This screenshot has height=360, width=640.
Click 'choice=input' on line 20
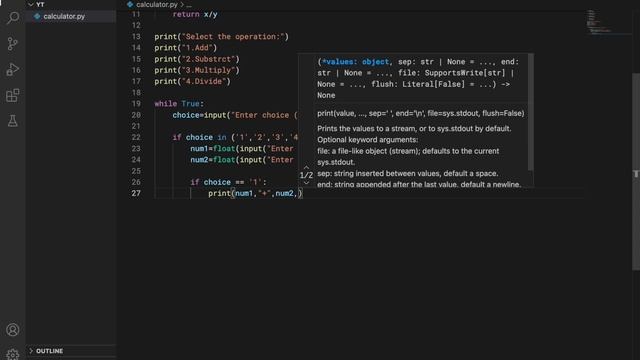(x=199, y=115)
